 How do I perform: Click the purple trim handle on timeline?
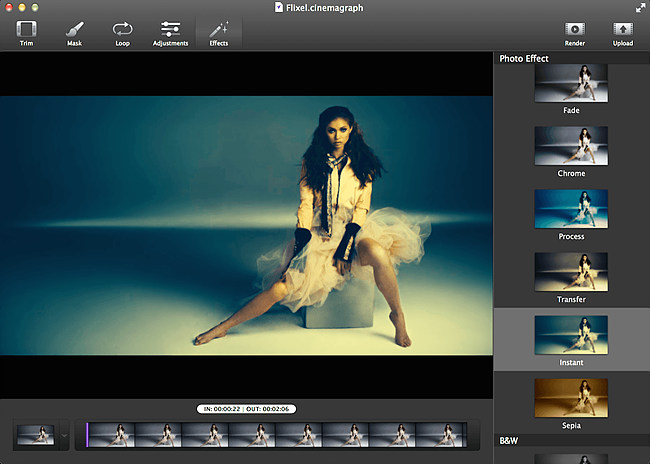87,435
